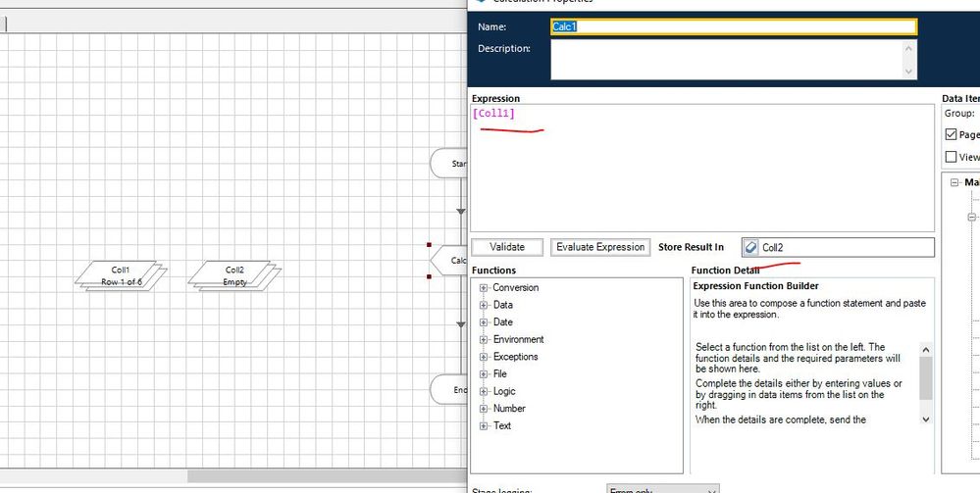
Task: Click the Validate button
Action: (x=507, y=247)
